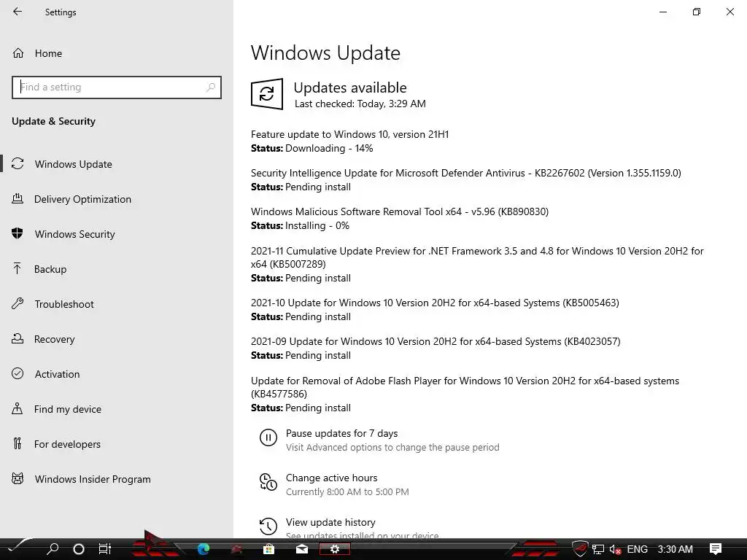
Task: Click the search magnifier icon in the search box
Action: 211,87
